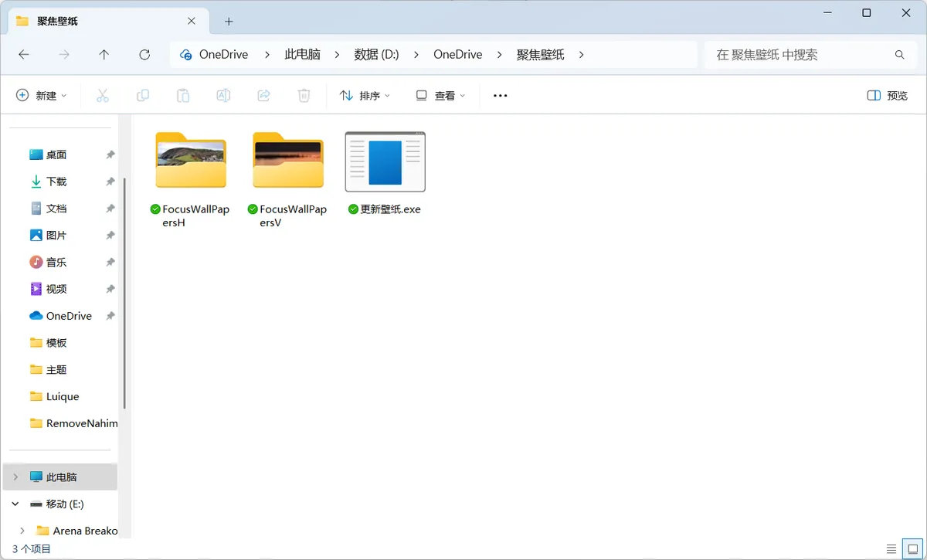
Task: Click the pin icon beside 文档
Action: 110,209
